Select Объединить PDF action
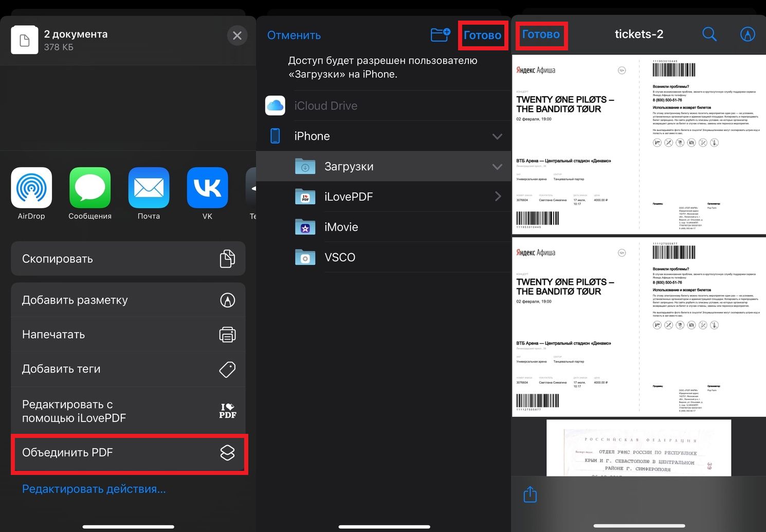 pos(128,452)
